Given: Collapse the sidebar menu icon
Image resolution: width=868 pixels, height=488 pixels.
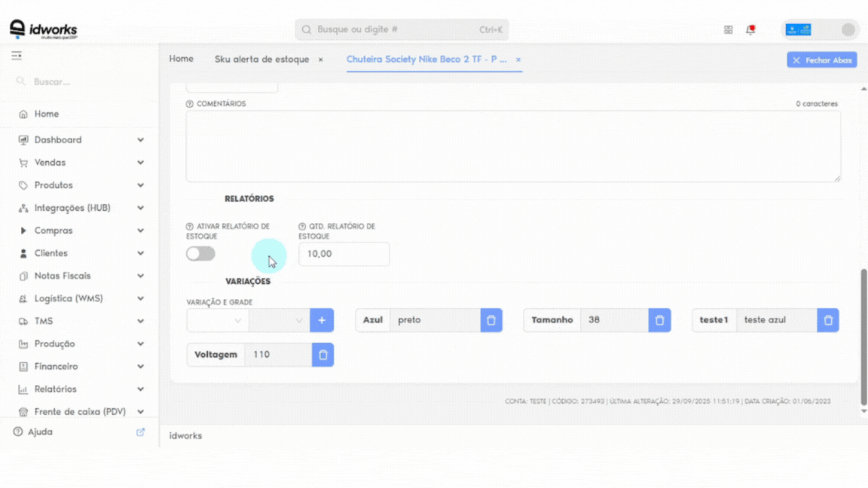Looking at the screenshot, I should coord(17,55).
